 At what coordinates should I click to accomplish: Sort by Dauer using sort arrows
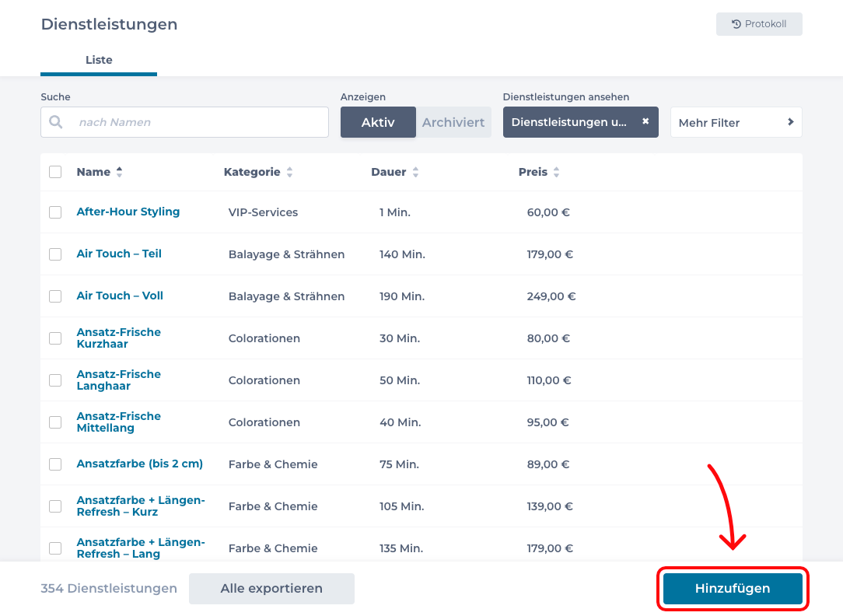[x=415, y=173]
